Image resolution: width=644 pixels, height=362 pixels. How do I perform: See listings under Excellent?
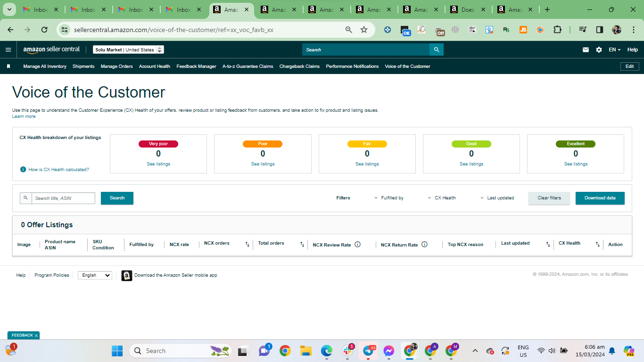tap(576, 164)
